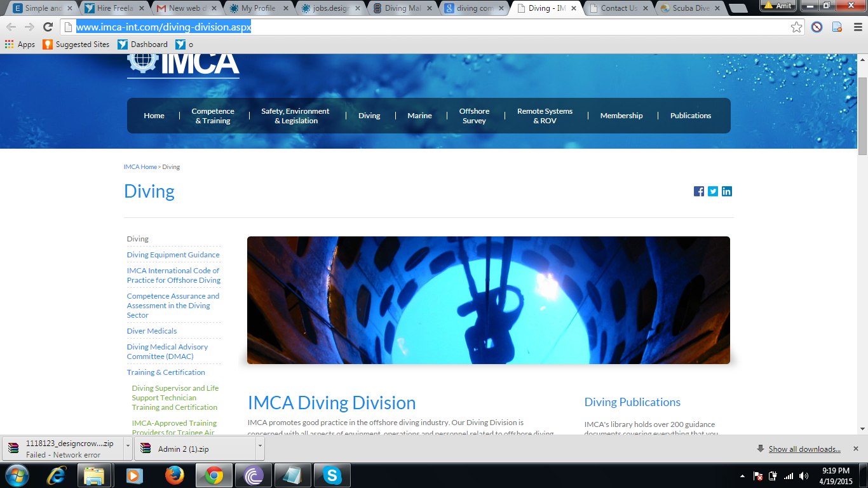Open Publications in navigation menu

(690, 116)
